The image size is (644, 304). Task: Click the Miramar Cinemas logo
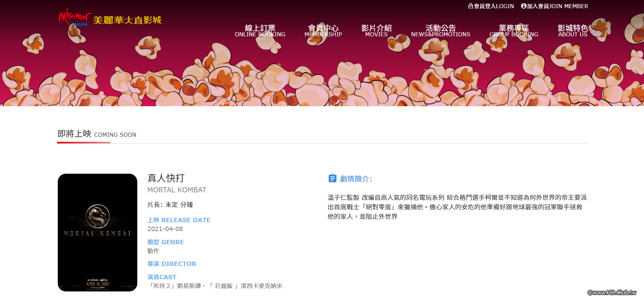point(75,18)
